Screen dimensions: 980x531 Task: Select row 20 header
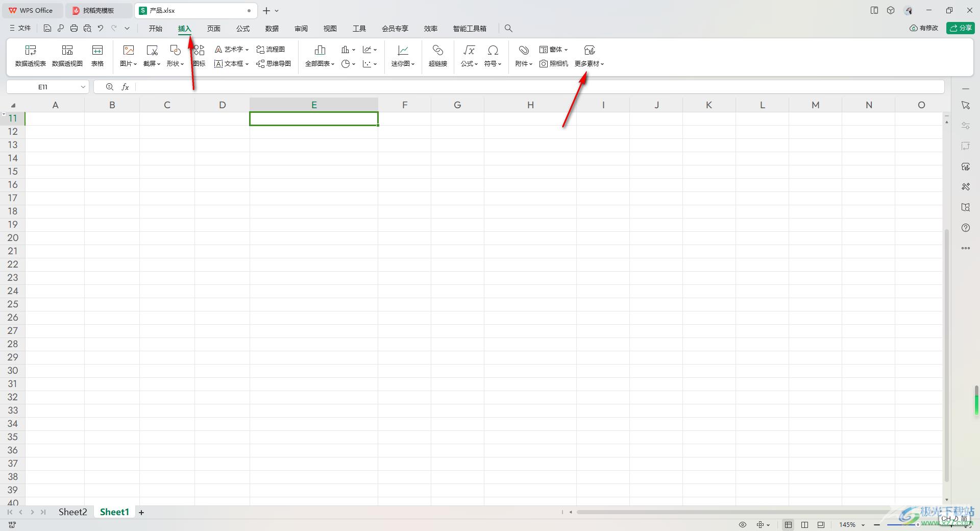[x=13, y=238]
